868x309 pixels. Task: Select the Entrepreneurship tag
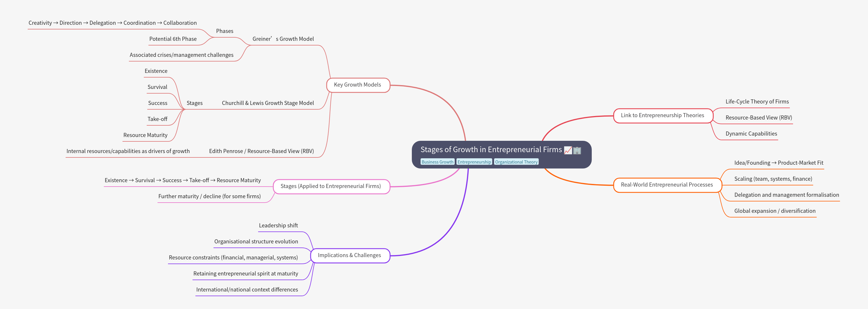pos(474,162)
